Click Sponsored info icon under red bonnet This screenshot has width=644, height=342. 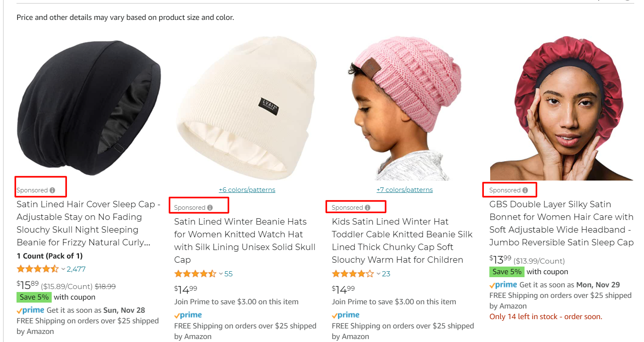pyautogui.click(x=525, y=190)
